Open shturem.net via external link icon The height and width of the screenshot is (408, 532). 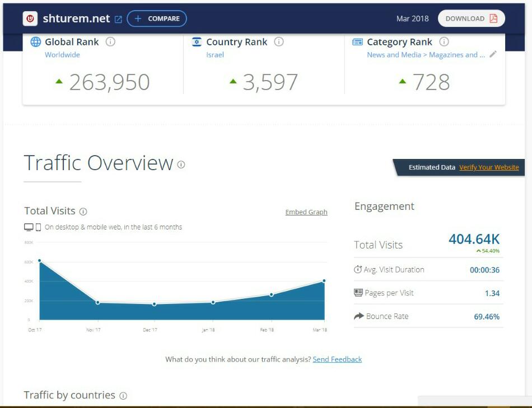[x=118, y=19]
